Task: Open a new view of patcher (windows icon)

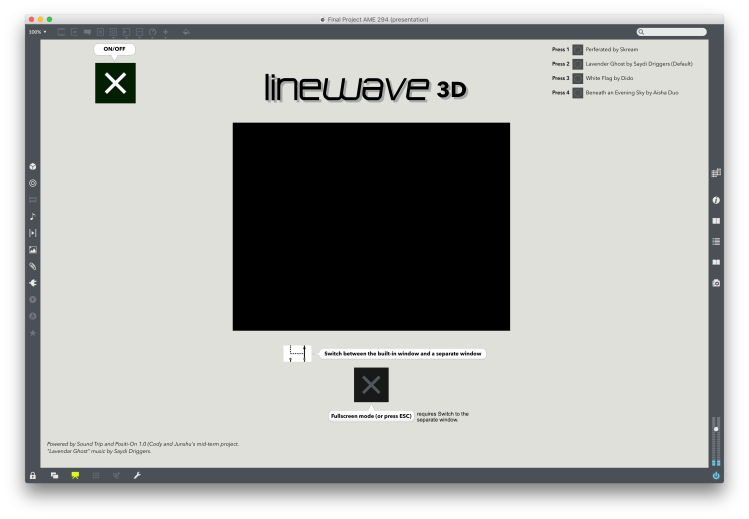Action: click(x=54, y=476)
